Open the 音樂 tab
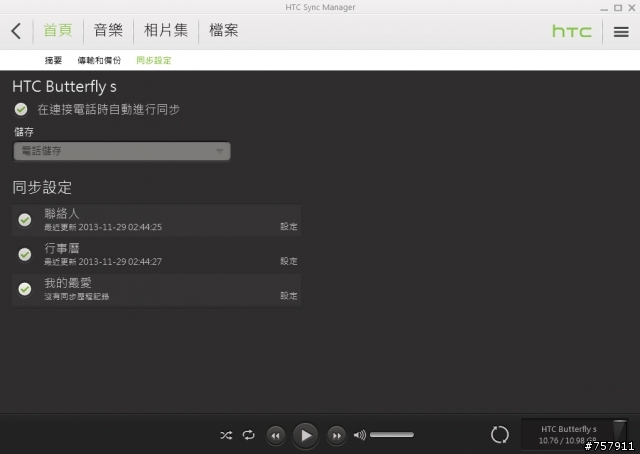The width and height of the screenshot is (640, 454). (x=108, y=30)
